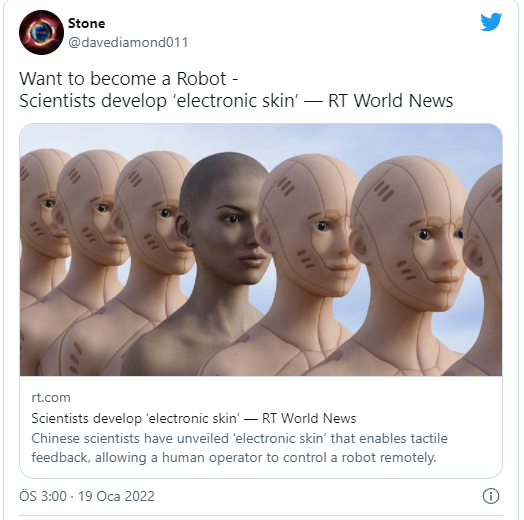This screenshot has height=520, width=524.
Task: Open Twitter via the blue bird logo
Action: click(491, 22)
